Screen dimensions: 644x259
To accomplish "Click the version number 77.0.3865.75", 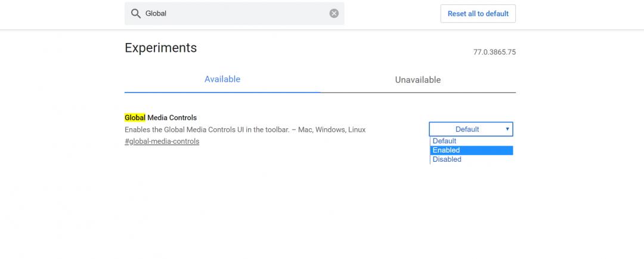I will pos(494,52).
